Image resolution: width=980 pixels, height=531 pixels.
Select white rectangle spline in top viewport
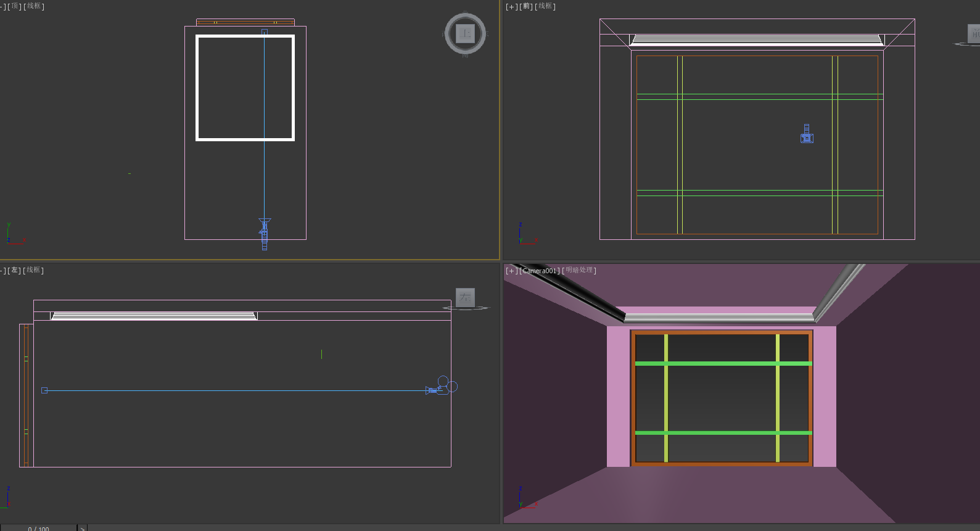point(245,36)
